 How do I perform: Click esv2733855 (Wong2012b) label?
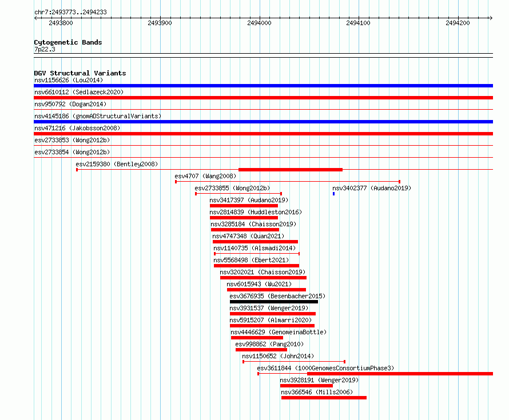coord(232,188)
